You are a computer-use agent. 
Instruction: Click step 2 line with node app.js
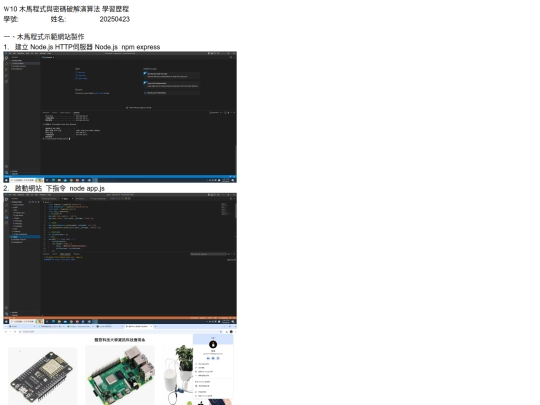coord(54,188)
